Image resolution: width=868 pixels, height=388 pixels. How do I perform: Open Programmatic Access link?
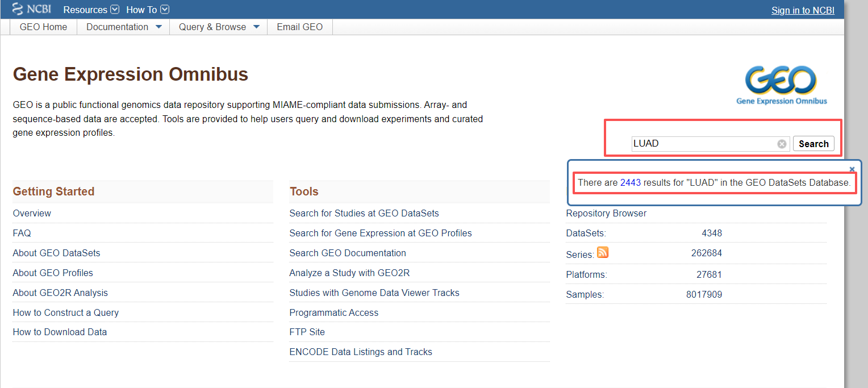334,312
